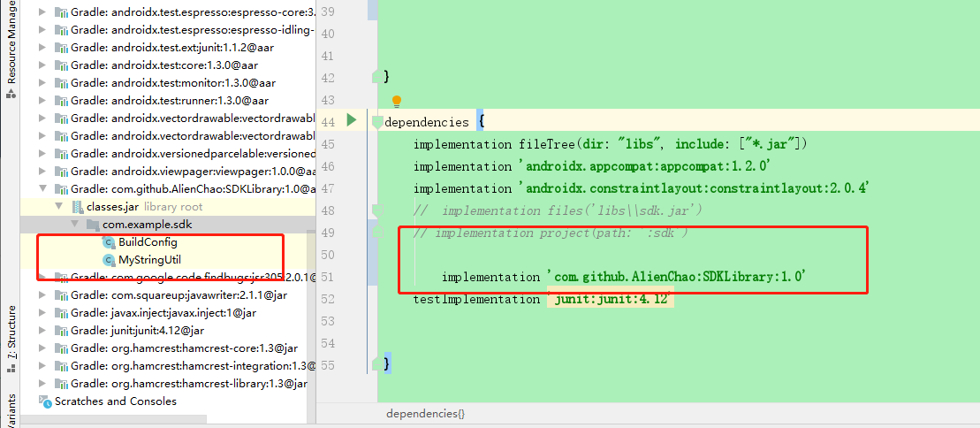Image resolution: width=980 pixels, height=428 pixels.
Task: Expand the javax.inject:javax.inject:1@jar library
Action: point(42,312)
